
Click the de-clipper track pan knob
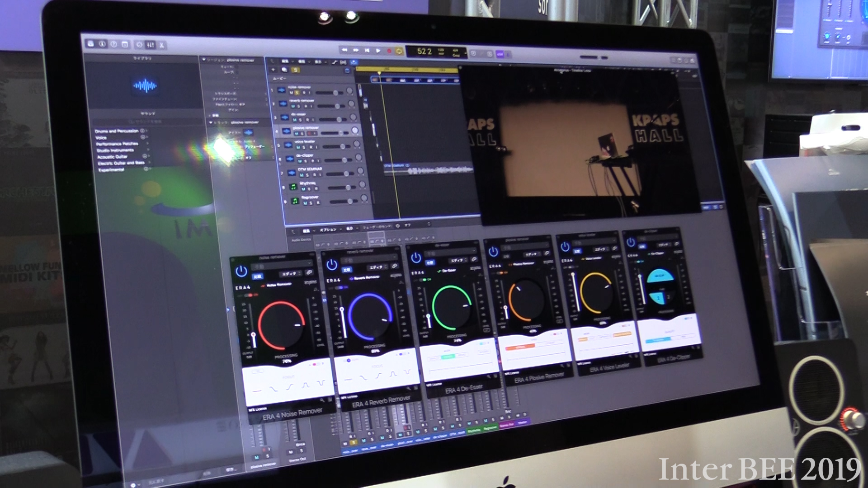[359, 157]
